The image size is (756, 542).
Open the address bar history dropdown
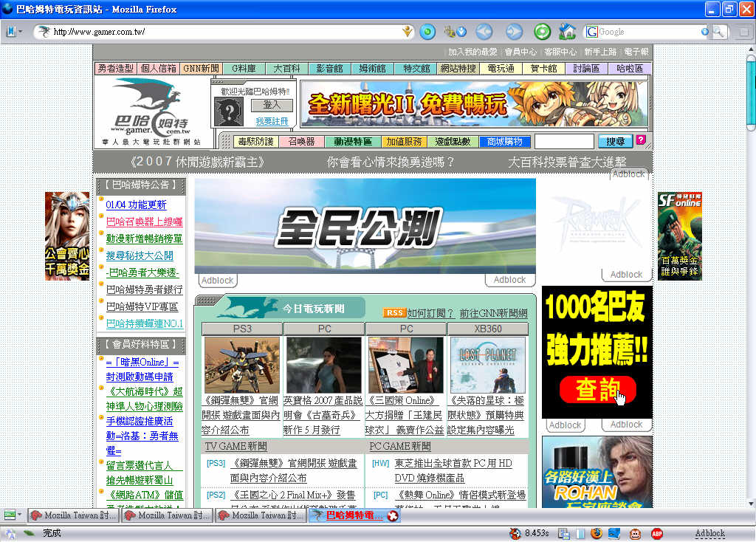click(408, 32)
